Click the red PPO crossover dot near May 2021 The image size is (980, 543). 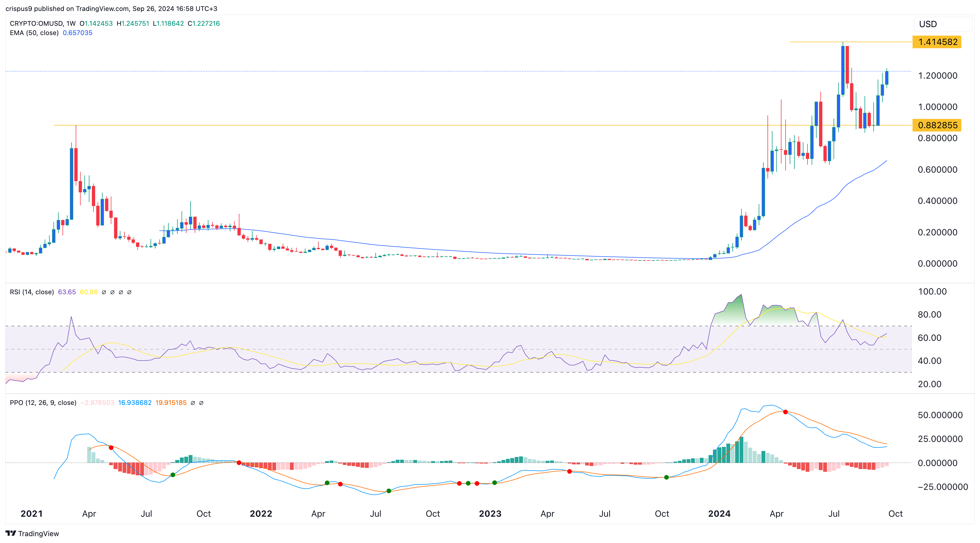111,448
